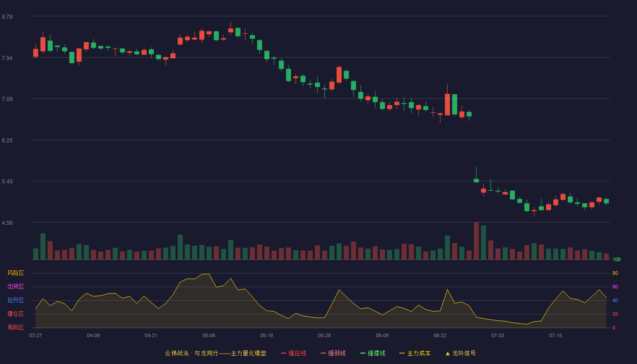Screen dimensions: 637x364
Task: Click the 07-15 date axis label
Action: coord(556,335)
